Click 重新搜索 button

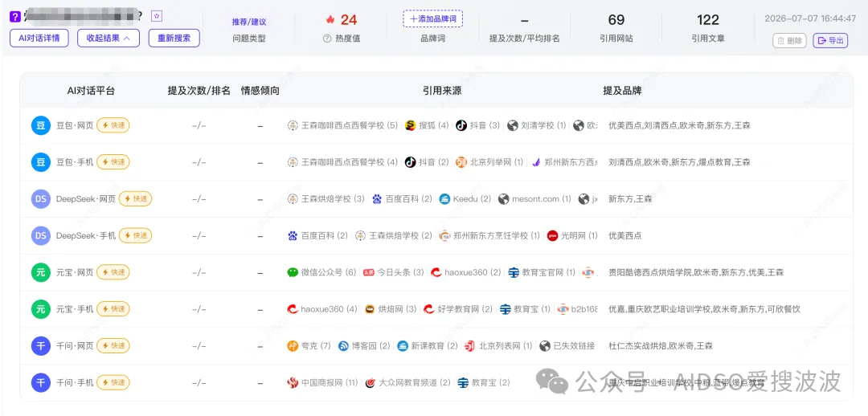tap(174, 39)
